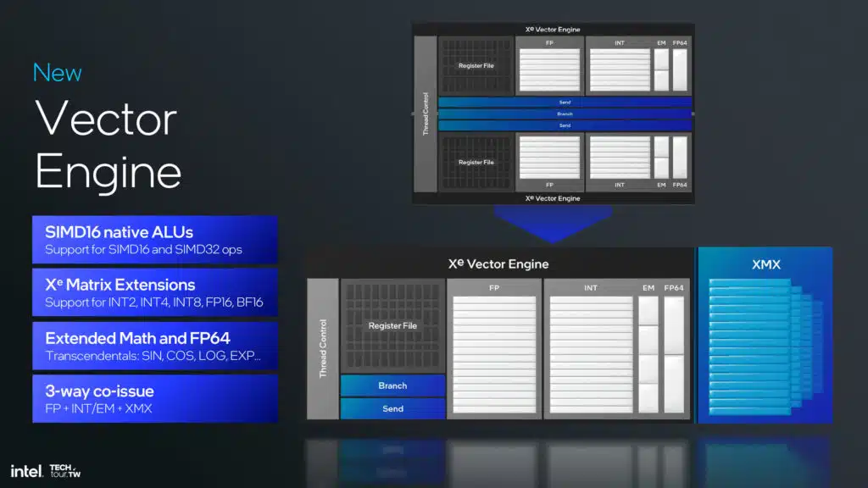
Task: Click the large "Vector" title word
Action: (106, 118)
